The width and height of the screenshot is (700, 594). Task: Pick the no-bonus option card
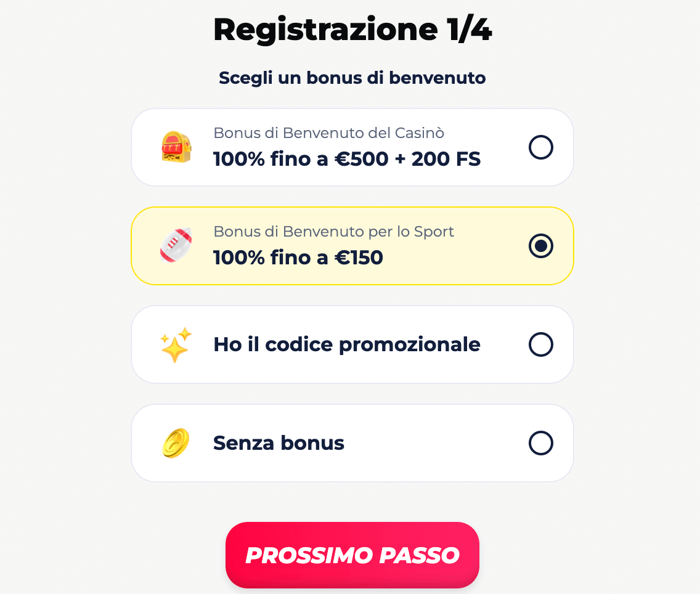click(352, 442)
